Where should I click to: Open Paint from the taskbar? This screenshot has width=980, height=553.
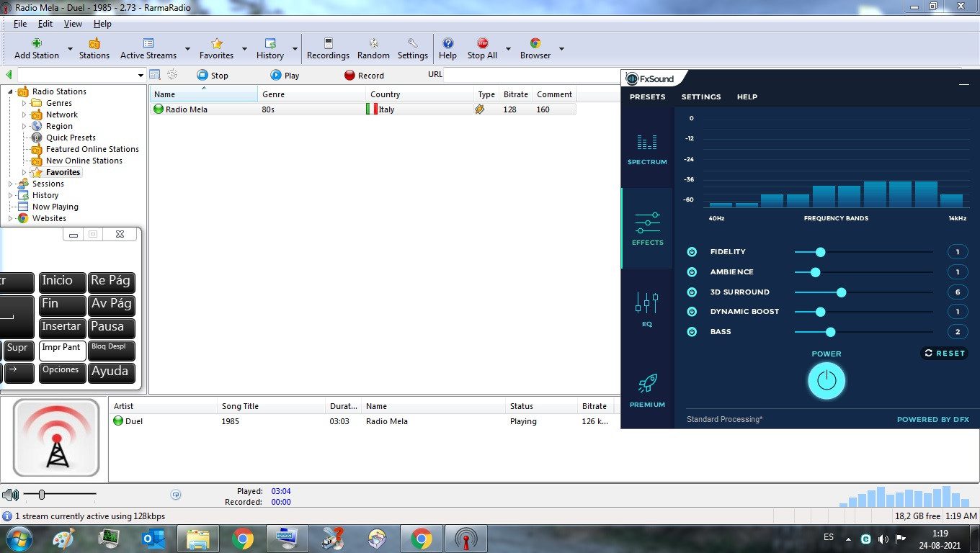pos(64,539)
